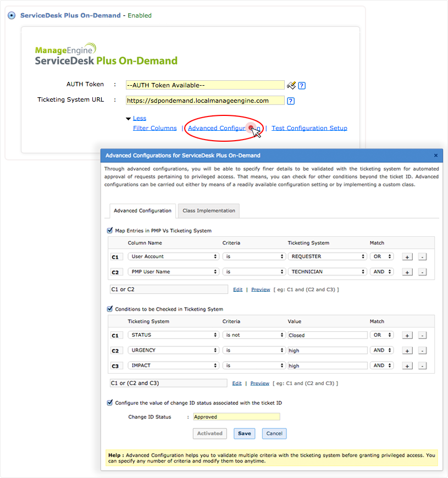Select the ServiceDesk Plus On-Demand radio button
The height and width of the screenshot is (478, 448).
[x=12, y=15]
